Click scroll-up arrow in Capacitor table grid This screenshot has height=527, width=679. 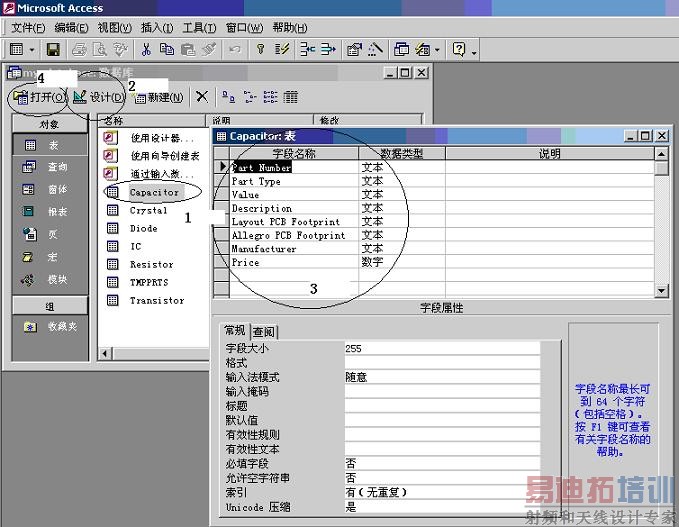[x=661, y=154]
